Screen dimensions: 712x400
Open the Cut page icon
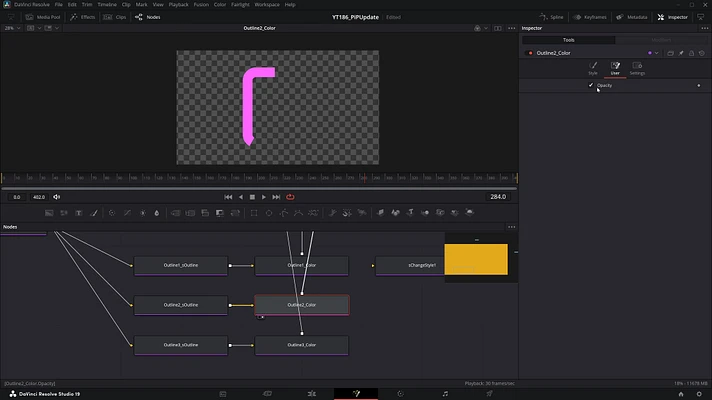point(267,394)
